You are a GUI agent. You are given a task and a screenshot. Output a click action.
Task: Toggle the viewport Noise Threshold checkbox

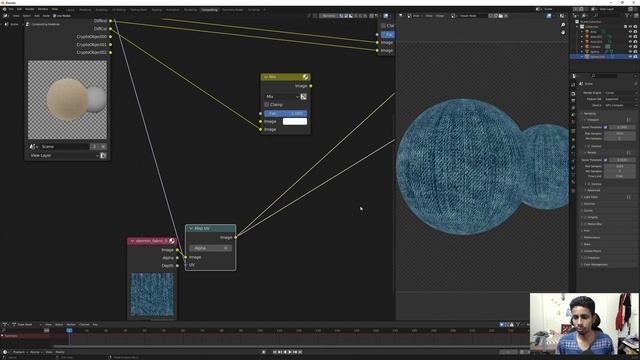point(605,127)
